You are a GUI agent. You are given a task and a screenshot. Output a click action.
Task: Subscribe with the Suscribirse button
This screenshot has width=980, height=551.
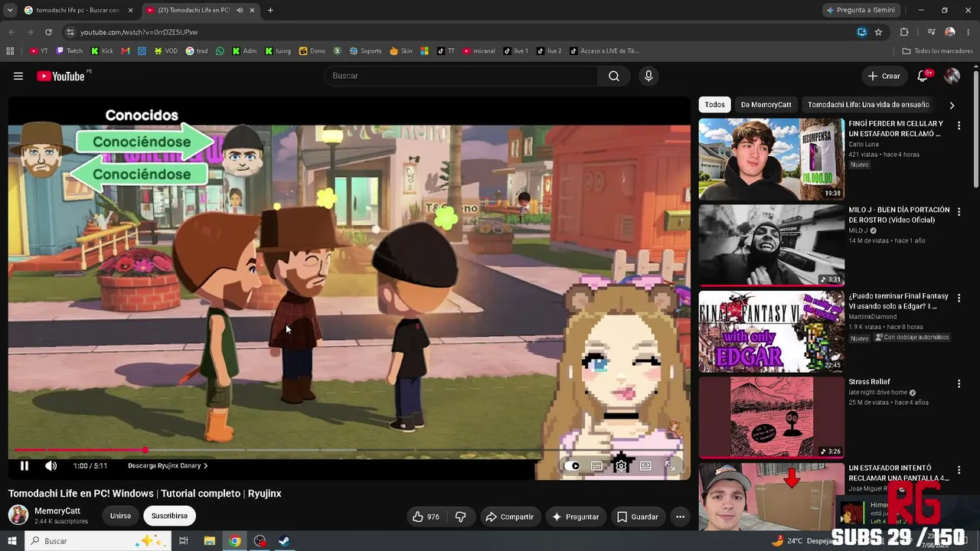pyautogui.click(x=169, y=516)
